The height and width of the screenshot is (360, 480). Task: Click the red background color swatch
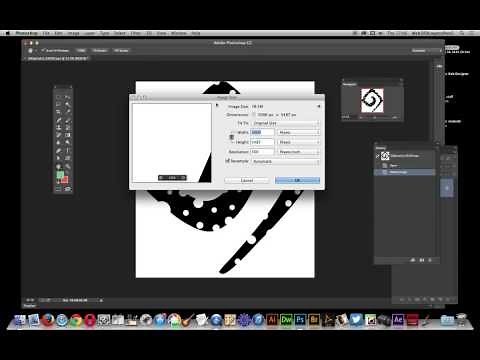(65, 180)
